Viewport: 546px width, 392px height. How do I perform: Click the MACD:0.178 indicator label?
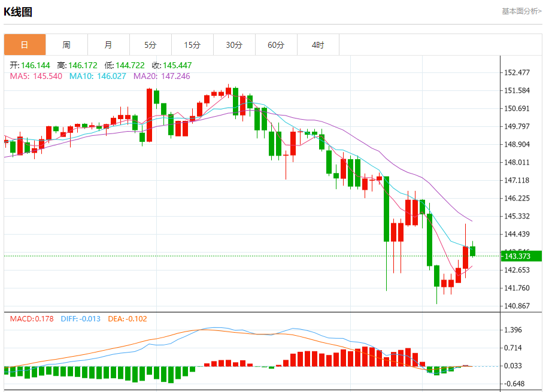pyautogui.click(x=32, y=318)
